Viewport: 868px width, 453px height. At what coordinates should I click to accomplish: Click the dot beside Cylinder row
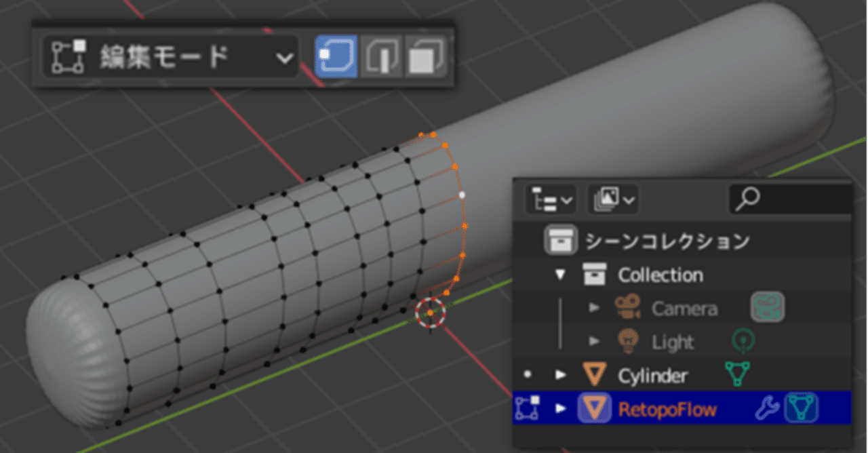528,374
